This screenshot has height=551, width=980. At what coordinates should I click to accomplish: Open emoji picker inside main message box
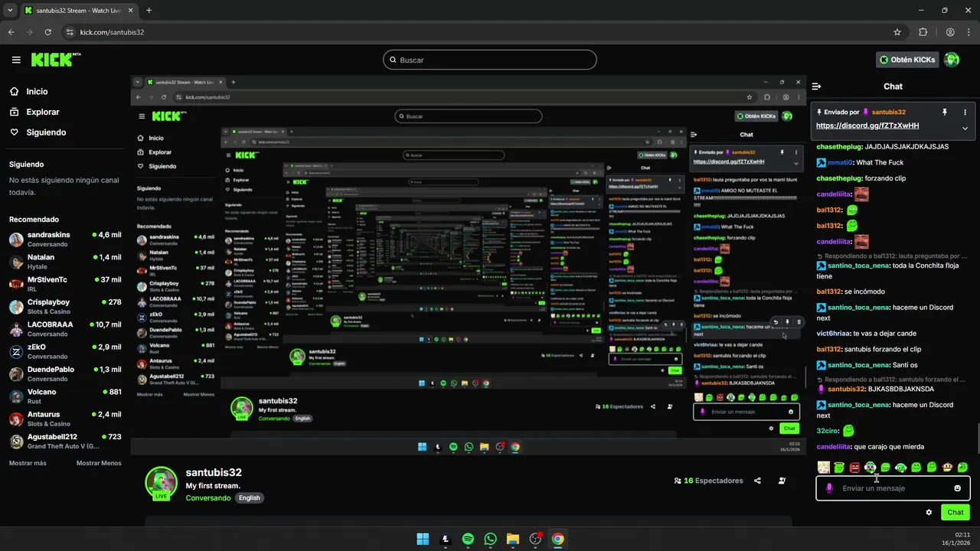point(958,488)
